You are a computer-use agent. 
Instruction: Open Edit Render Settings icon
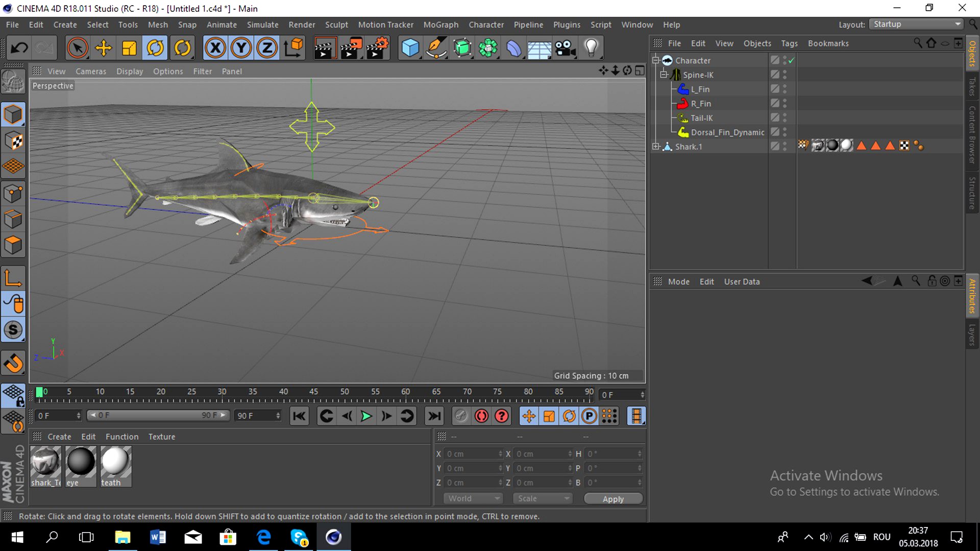(x=377, y=48)
